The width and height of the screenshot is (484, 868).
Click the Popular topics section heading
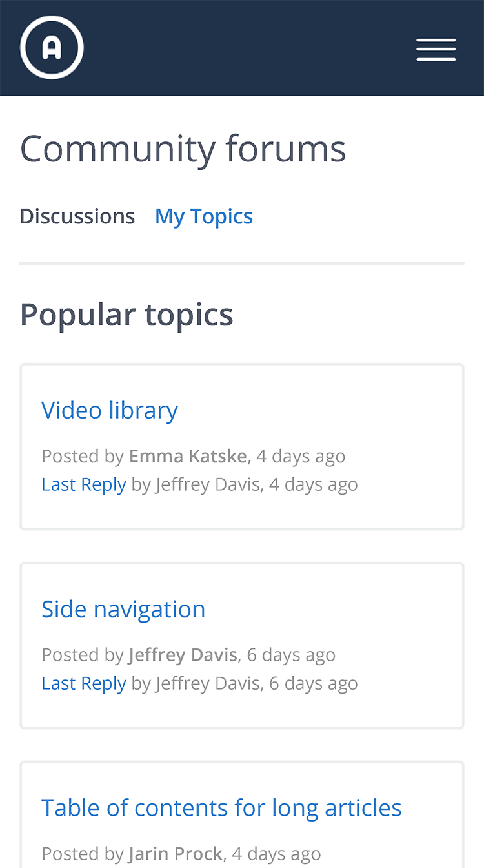[126, 315]
